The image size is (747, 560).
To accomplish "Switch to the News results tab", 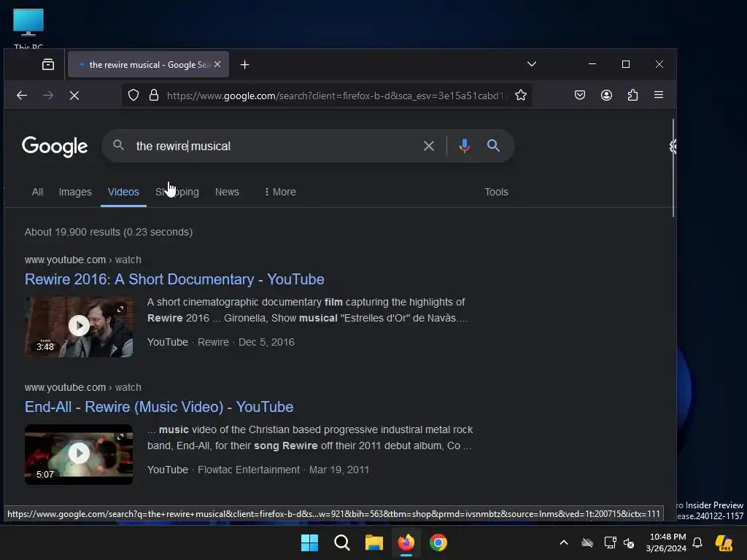I will point(227,192).
